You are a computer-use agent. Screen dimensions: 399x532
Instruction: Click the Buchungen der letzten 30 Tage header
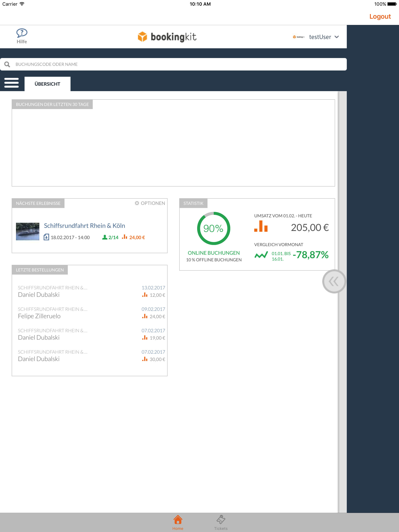tap(52, 104)
